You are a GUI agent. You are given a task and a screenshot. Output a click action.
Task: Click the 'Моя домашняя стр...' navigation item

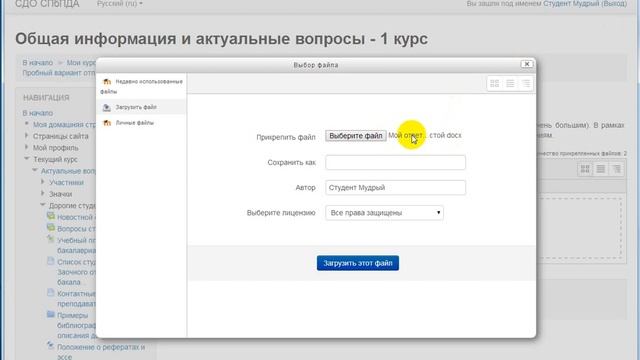click(64, 124)
